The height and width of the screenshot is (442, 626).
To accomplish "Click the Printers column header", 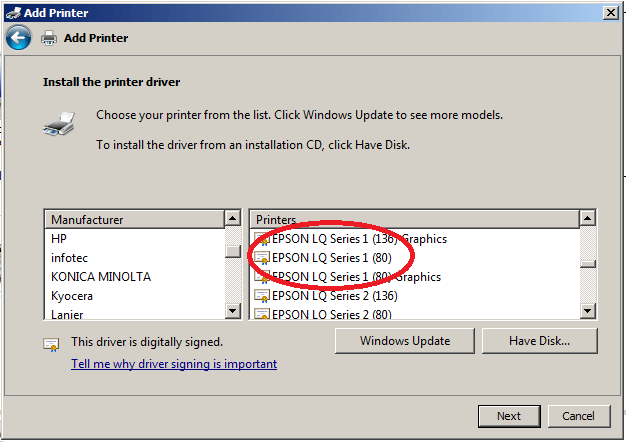I will click(414, 220).
